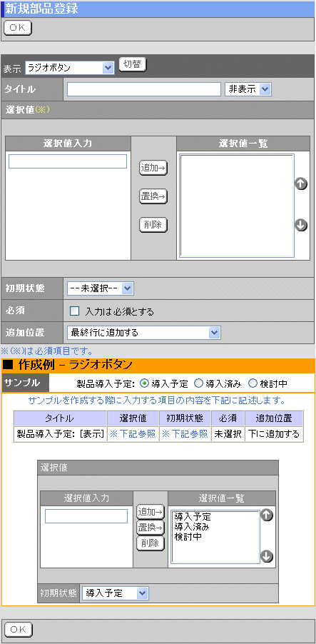
Task: Click up arrow icon in sample 選択値一覧
Action: coord(267,515)
